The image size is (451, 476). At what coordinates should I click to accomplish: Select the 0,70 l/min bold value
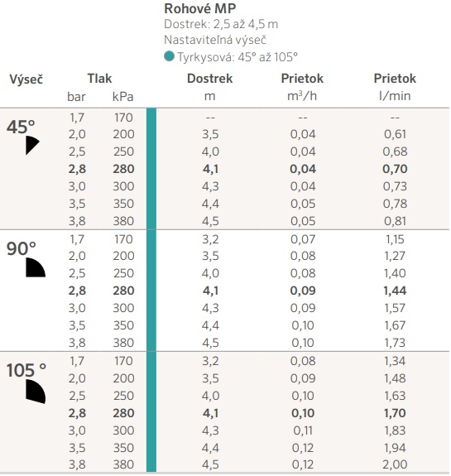395,169
